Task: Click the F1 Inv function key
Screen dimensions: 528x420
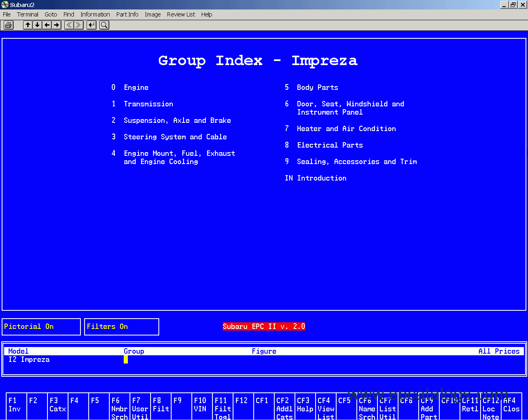Action: click(16, 407)
